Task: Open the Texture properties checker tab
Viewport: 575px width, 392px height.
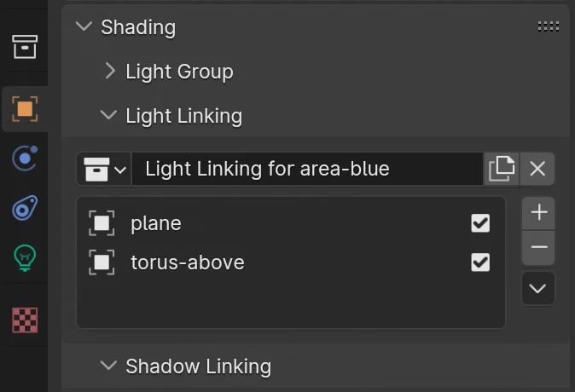Action: click(25, 320)
